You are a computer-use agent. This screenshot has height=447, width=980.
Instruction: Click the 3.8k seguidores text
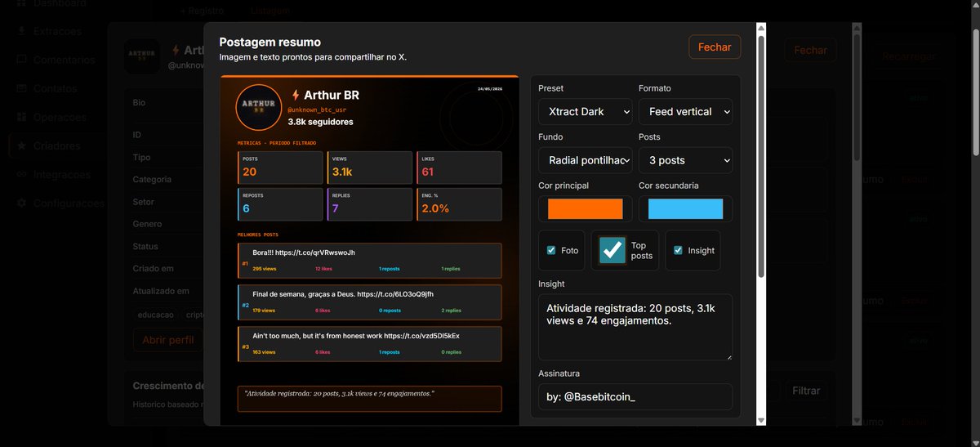pyautogui.click(x=320, y=122)
